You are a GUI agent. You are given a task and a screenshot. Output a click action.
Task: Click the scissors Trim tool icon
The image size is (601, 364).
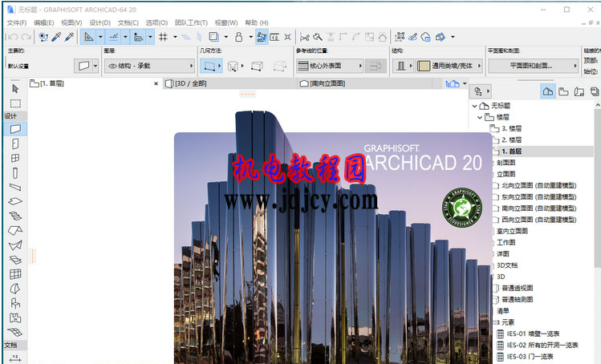point(305,37)
